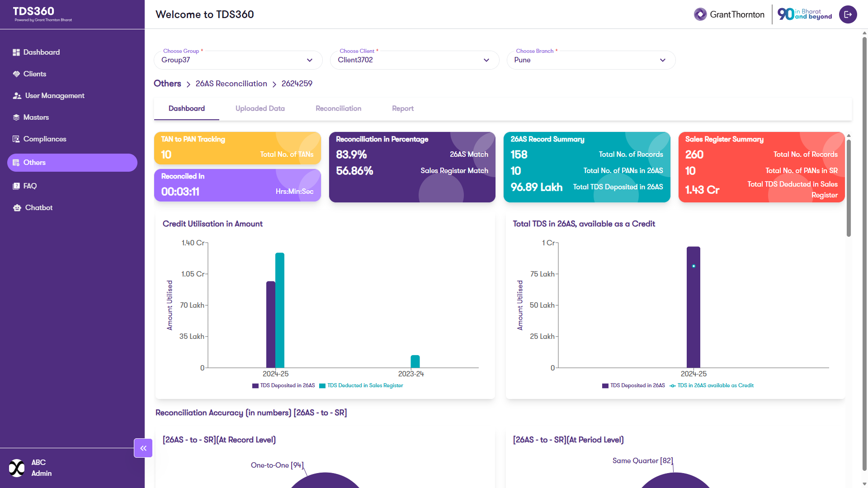Image resolution: width=868 pixels, height=488 pixels.
Task: Go to Clients in the sidebar
Action: coord(72,74)
